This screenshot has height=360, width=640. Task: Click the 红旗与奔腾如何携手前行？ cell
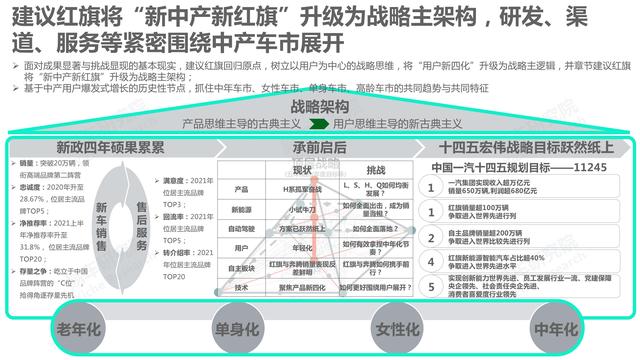[x=376, y=268]
